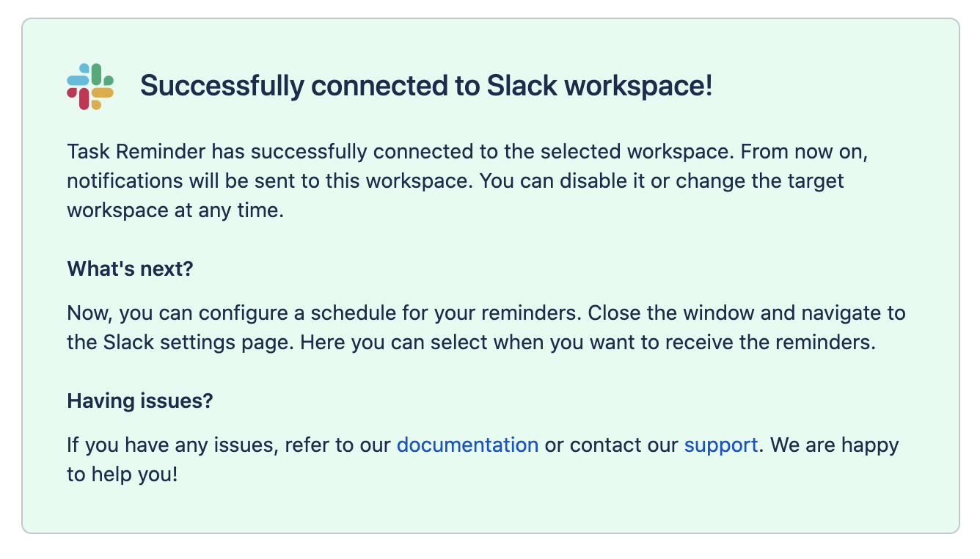Click the last line "to help you!"
Viewport: 980px width, 559px height.
[122, 474]
